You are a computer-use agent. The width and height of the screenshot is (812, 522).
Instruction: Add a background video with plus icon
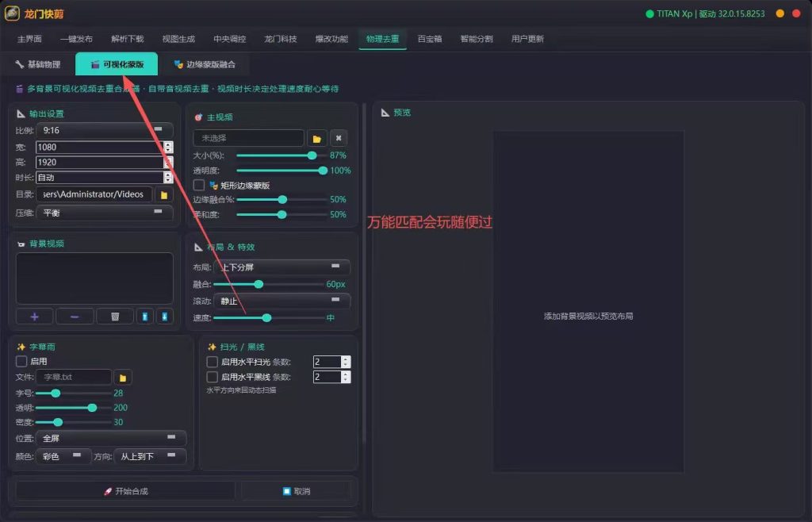point(35,317)
